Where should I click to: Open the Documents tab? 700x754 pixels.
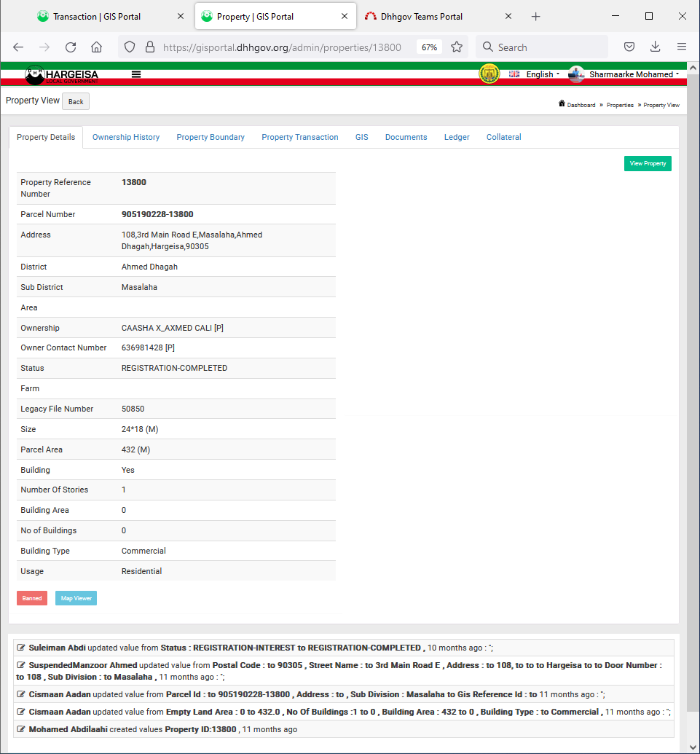pyautogui.click(x=406, y=137)
